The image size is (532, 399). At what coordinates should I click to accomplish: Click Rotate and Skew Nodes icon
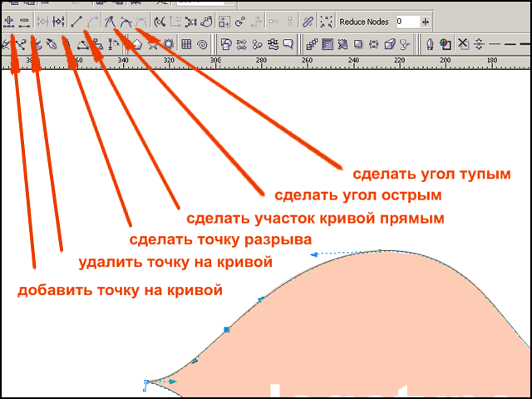point(240,22)
